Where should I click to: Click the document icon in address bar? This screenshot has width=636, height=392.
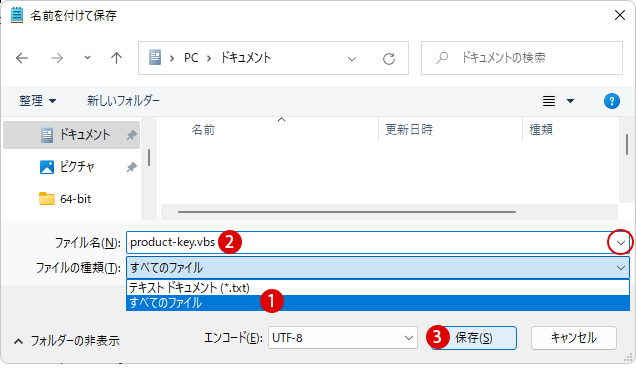click(155, 58)
